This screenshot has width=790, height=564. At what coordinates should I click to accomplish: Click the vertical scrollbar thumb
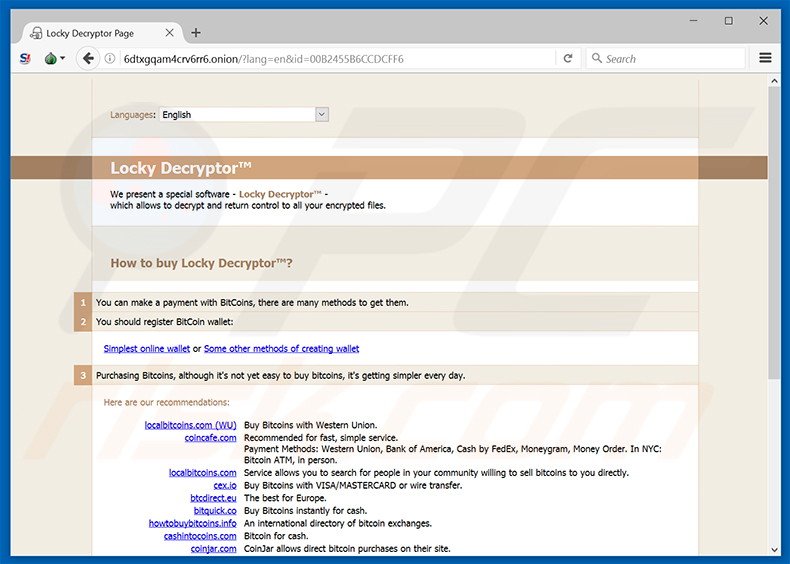click(774, 232)
